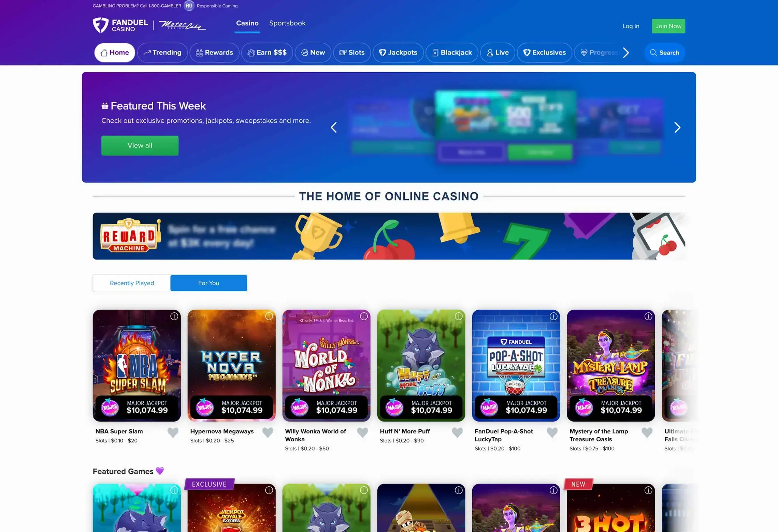Favorite Hypernova Megaways with the heart icon
The image size is (778, 532).
pos(268,432)
